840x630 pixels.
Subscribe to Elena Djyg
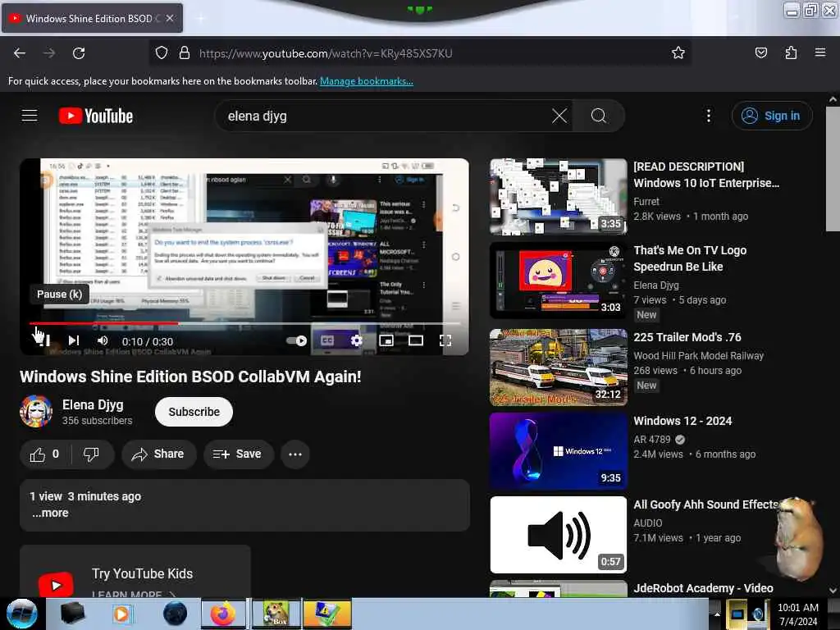(x=194, y=412)
